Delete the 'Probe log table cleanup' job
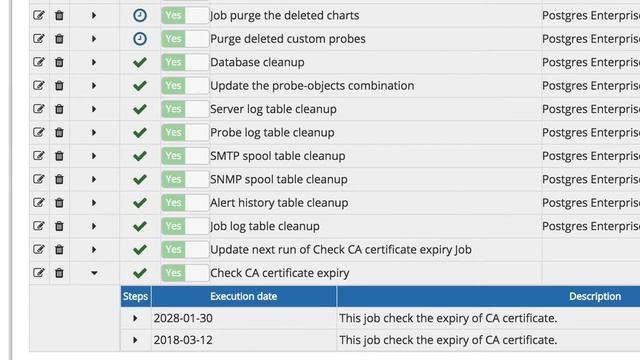Viewport: 640px width, 360px height. tap(59, 132)
